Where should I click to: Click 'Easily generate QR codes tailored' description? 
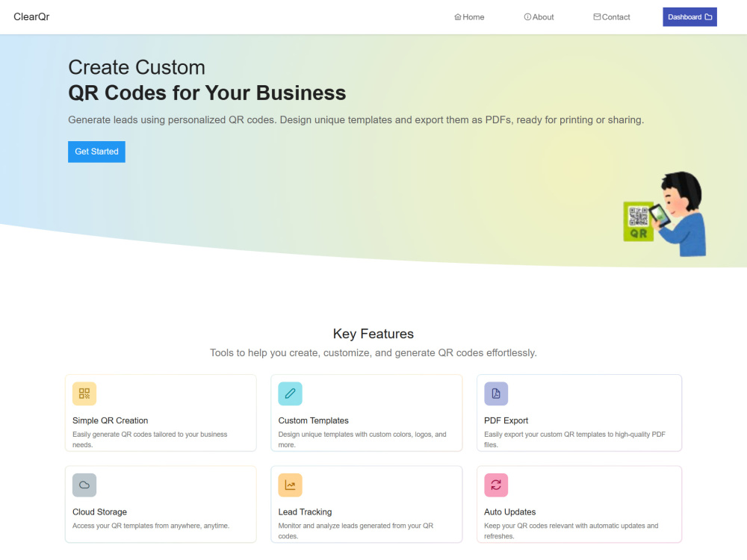[x=150, y=440]
